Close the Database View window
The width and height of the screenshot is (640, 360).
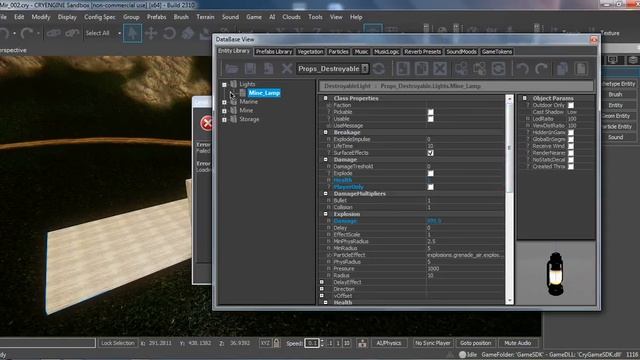593,40
